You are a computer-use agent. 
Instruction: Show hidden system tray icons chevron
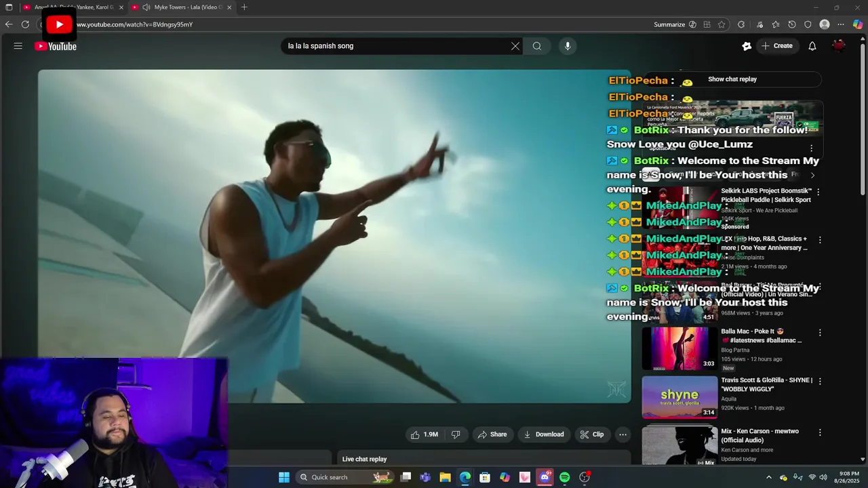point(768,477)
